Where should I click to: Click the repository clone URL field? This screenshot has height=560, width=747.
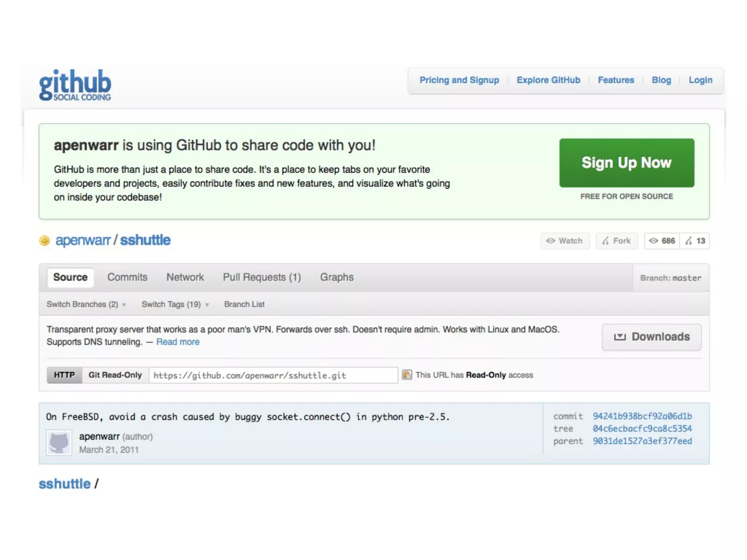point(273,376)
